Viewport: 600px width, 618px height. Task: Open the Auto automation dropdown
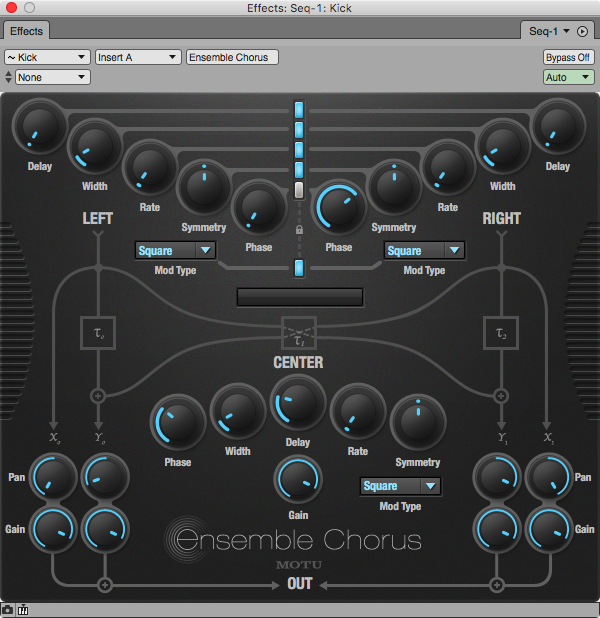coord(568,77)
